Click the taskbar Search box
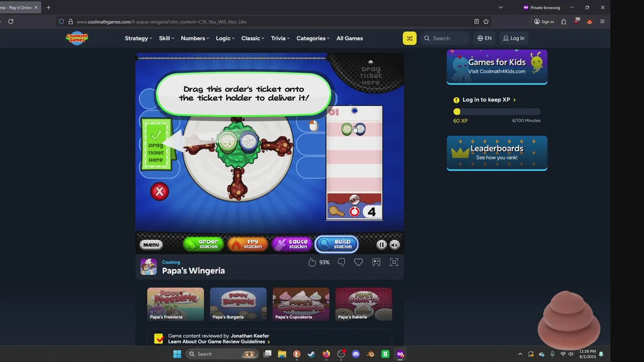 tap(223, 354)
